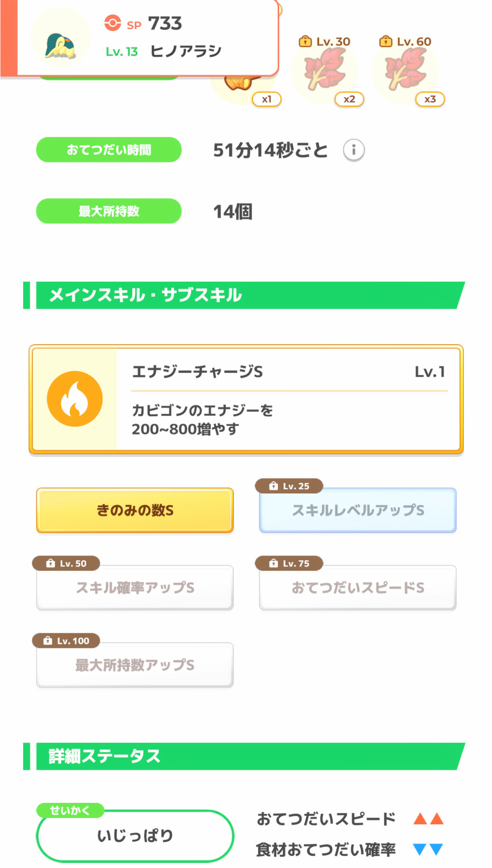The width and height of the screenshot is (492, 868).
Task: Tap the orange flame main skill icon
Action: point(75,399)
